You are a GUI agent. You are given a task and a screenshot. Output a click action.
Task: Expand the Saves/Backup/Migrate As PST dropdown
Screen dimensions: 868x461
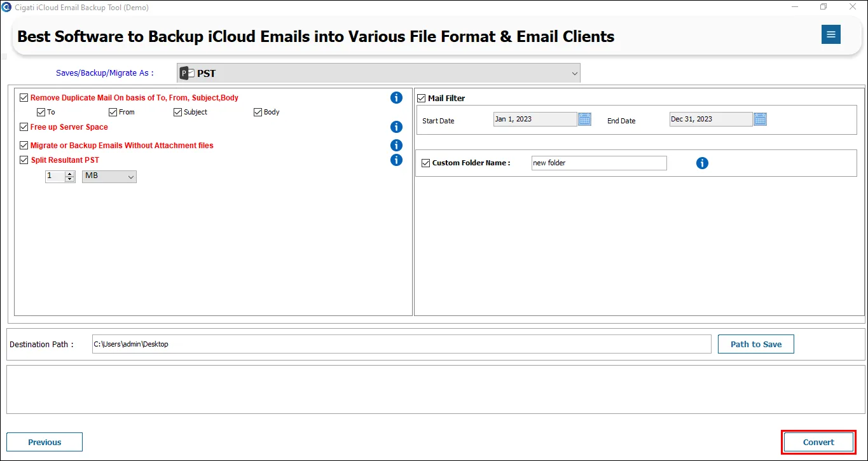[378, 73]
